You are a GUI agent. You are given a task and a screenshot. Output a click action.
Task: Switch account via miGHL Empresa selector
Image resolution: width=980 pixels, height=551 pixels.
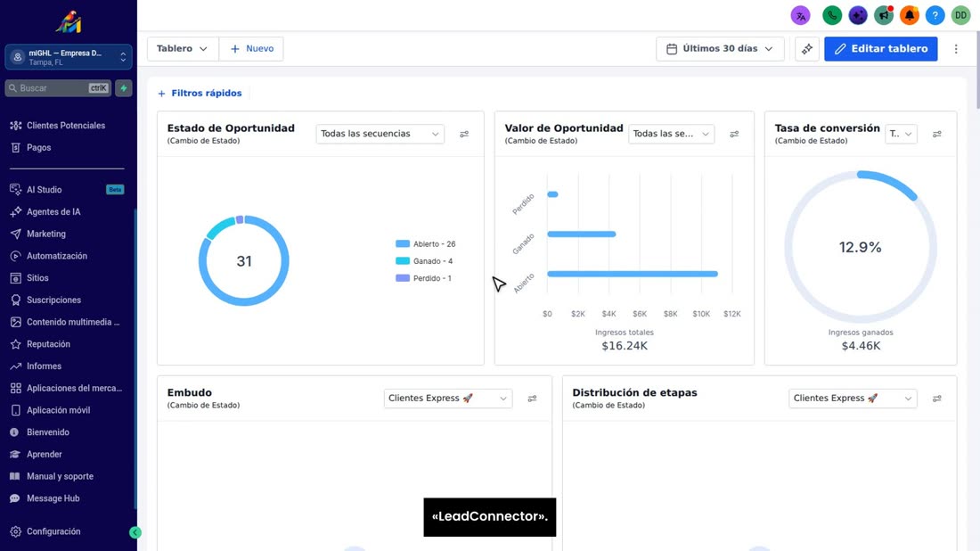pos(68,58)
